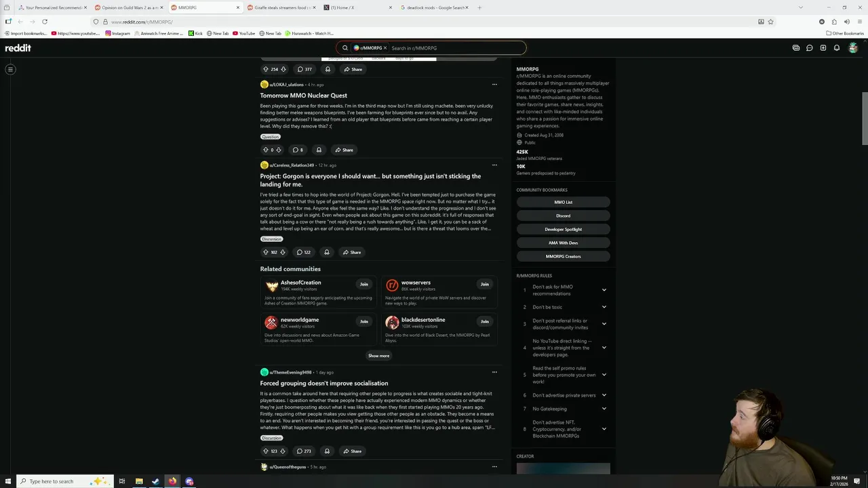Open the MMORPG Creators bookmark
Image resolution: width=868 pixels, height=488 pixels.
pyautogui.click(x=564, y=256)
